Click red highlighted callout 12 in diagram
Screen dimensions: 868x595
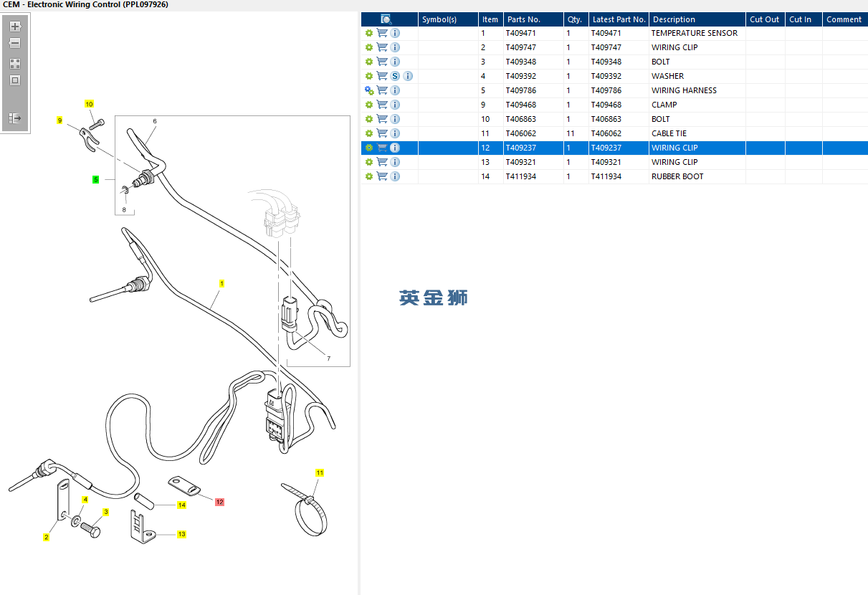pos(219,503)
